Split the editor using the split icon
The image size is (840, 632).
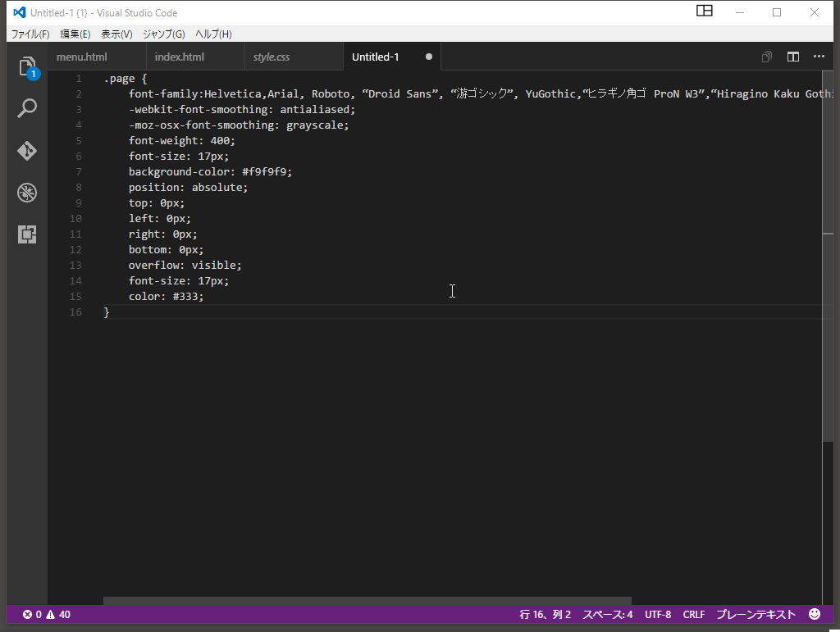pos(793,57)
